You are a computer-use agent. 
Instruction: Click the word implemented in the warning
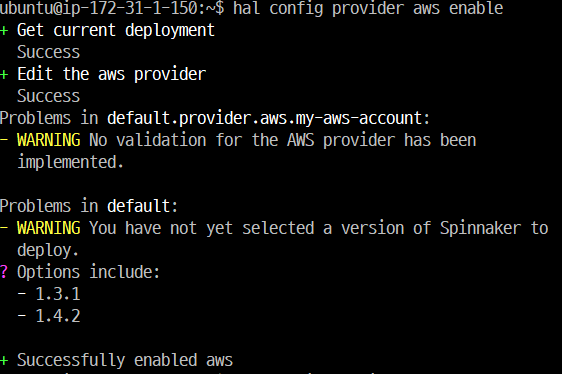click(x=70, y=162)
